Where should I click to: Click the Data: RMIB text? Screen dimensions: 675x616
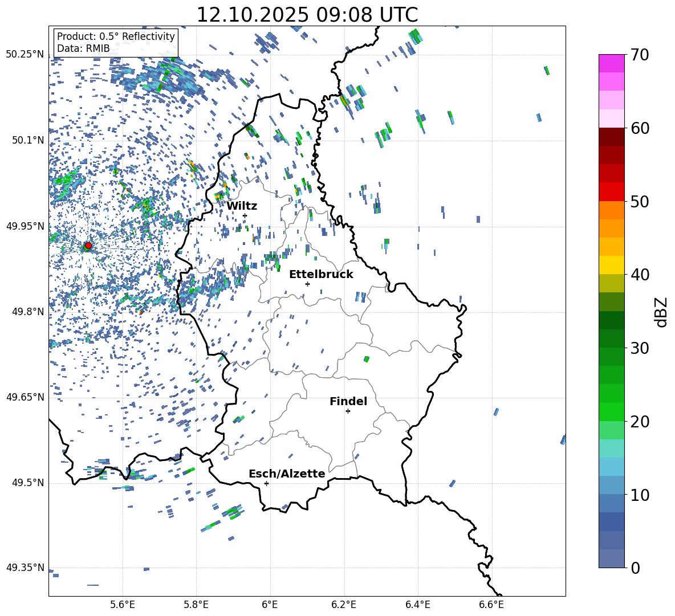[83, 48]
